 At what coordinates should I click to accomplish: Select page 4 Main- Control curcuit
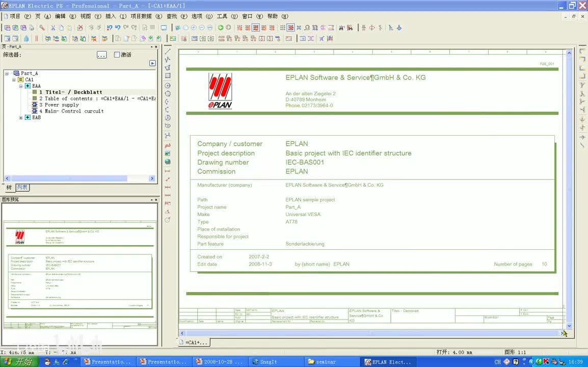point(71,111)
